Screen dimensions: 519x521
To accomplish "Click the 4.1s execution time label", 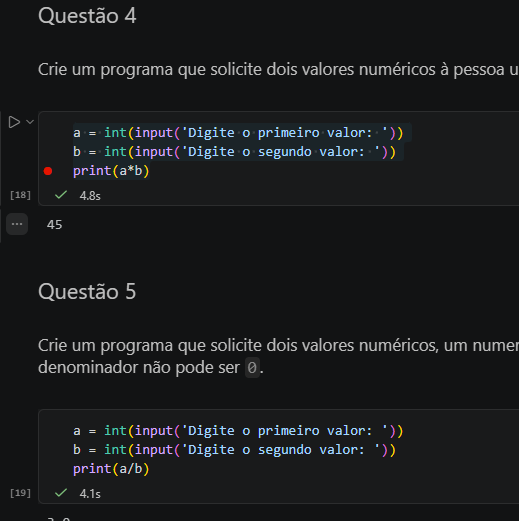I will pyautogui.click(x=90, y=494).
